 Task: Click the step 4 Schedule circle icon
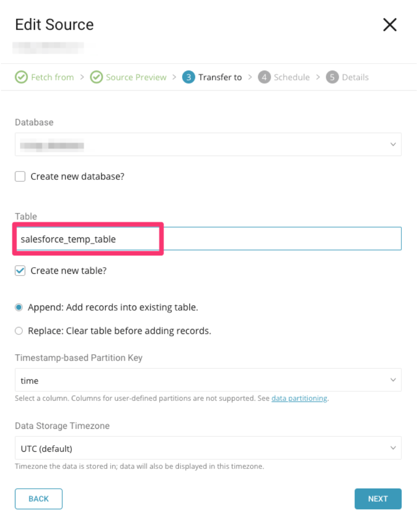click(x=264, y=77)
